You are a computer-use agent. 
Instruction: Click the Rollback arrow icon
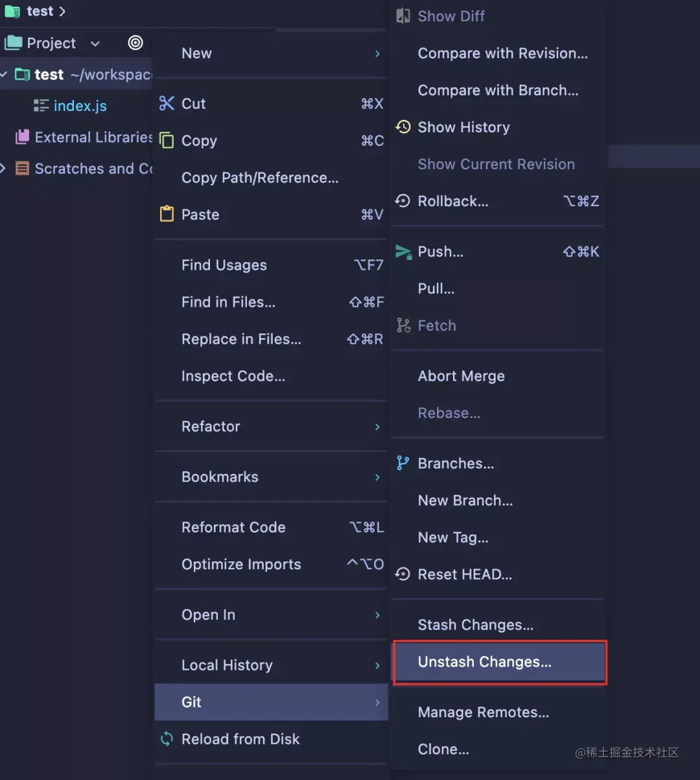click(x=403, y=201)
